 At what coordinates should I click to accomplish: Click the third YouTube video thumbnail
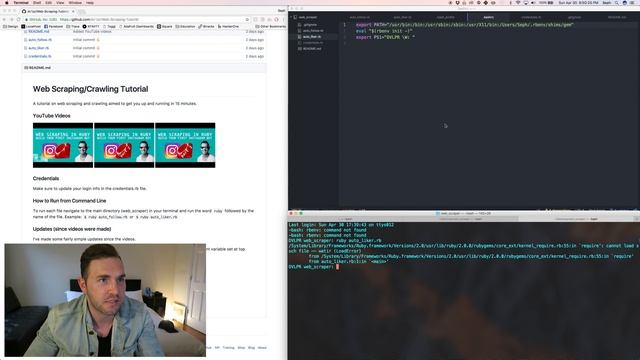(185, 145)
